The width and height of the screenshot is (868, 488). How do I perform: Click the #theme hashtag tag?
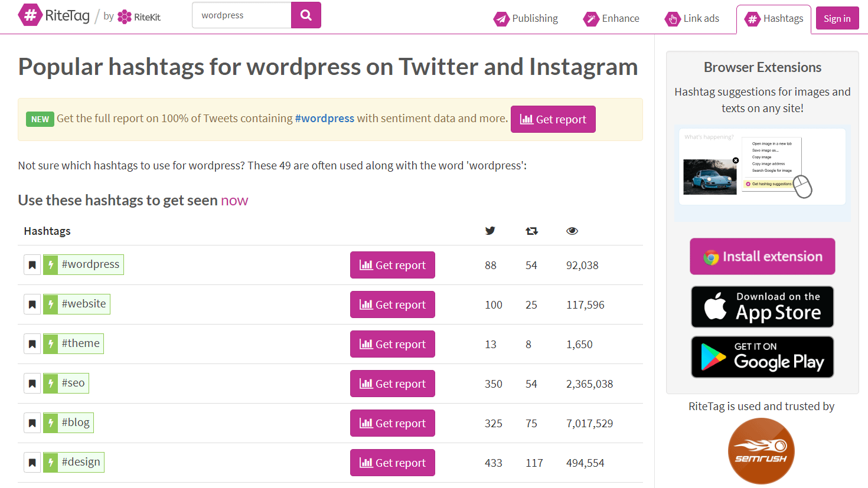click(x=73, y=343)
